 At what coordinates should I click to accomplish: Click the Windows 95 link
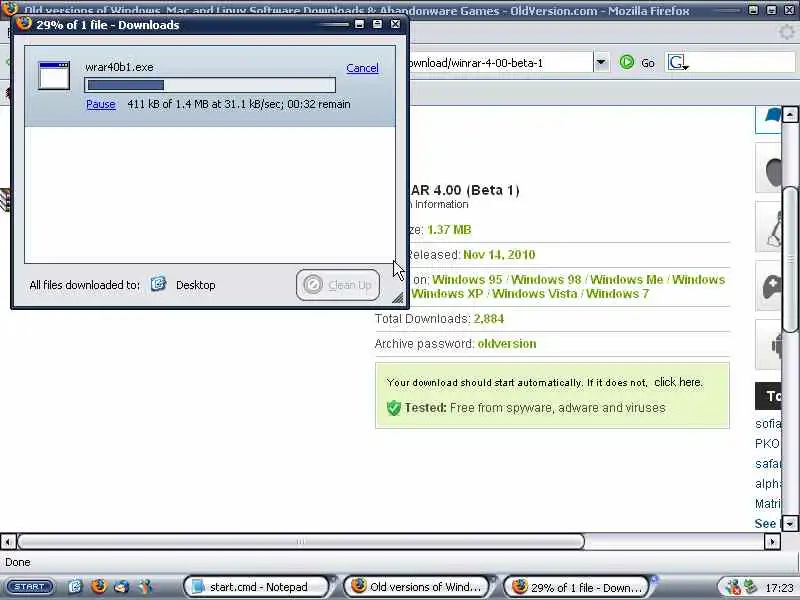[467, 280]
